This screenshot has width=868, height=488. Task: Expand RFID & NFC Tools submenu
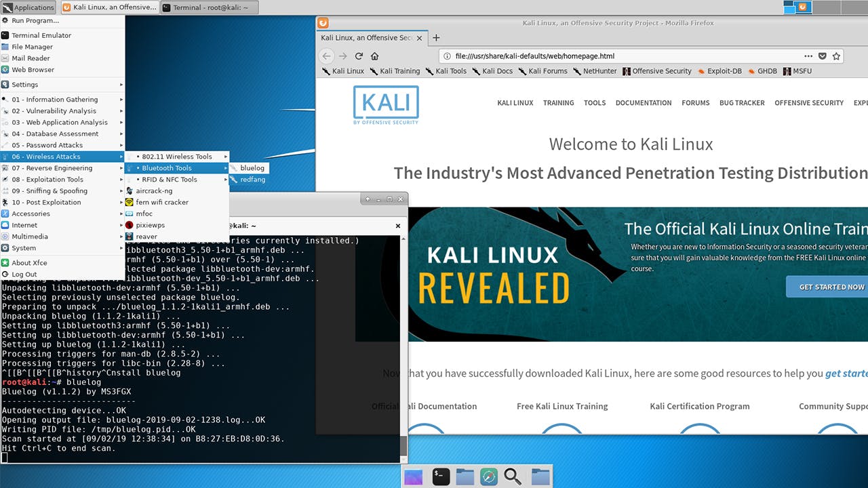pos(177,180)
